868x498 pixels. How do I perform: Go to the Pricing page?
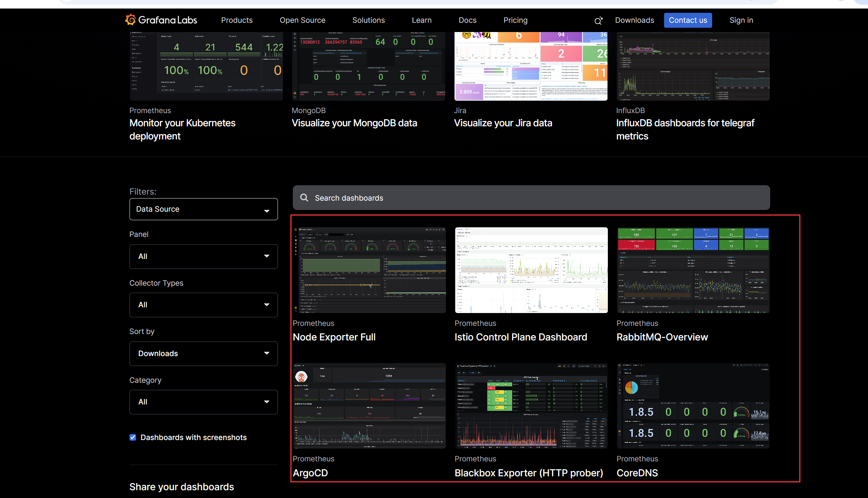[x=515, y=20]
